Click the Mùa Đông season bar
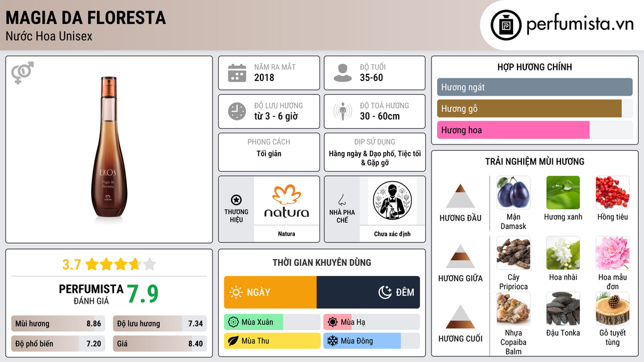 coord(371,341)
